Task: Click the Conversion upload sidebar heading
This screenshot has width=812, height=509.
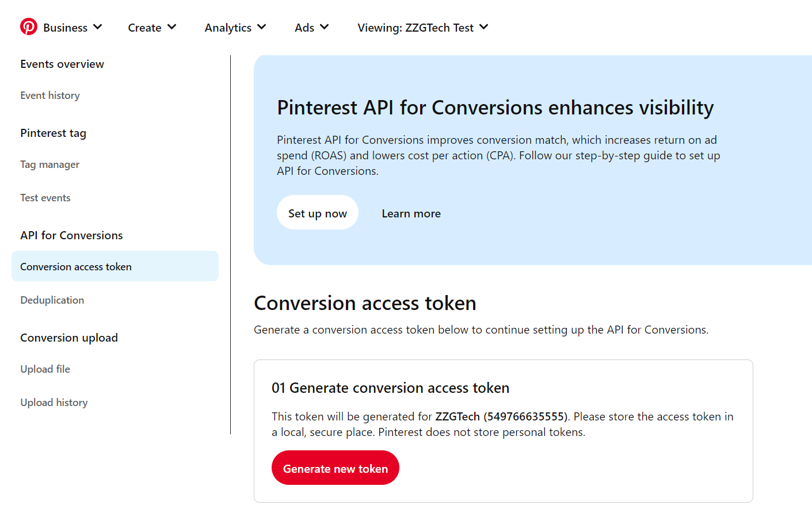Action: [x=69, y=338]
